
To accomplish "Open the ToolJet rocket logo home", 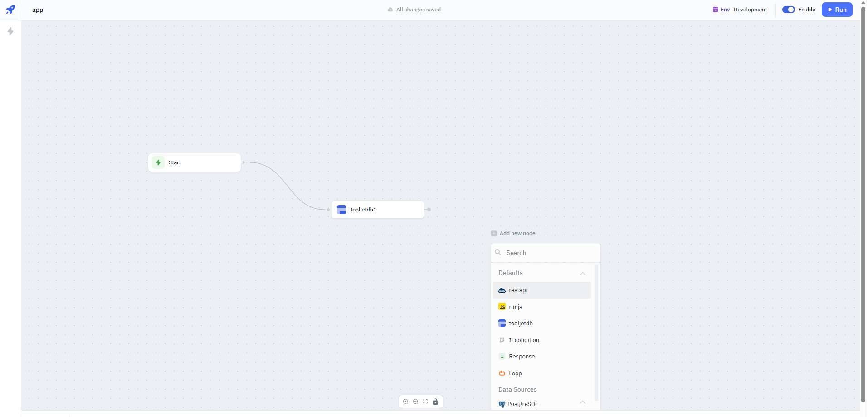I will [x=10, y=10].
